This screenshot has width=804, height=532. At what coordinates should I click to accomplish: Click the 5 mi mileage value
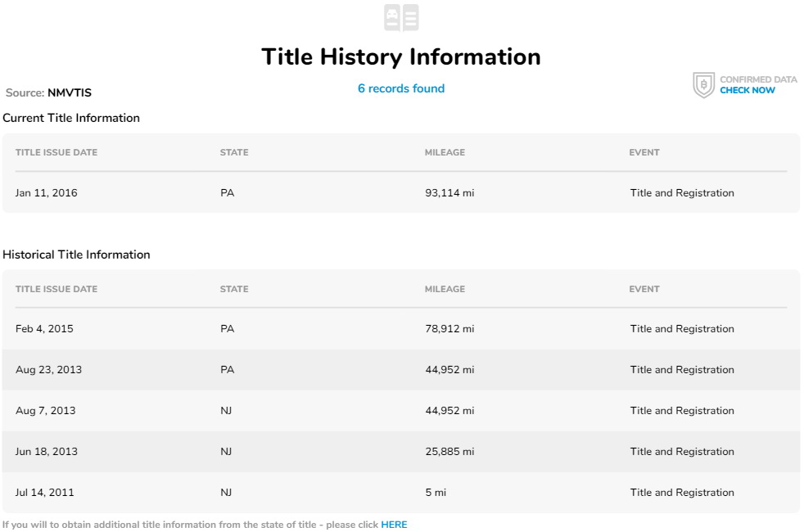tap(435, 493)
